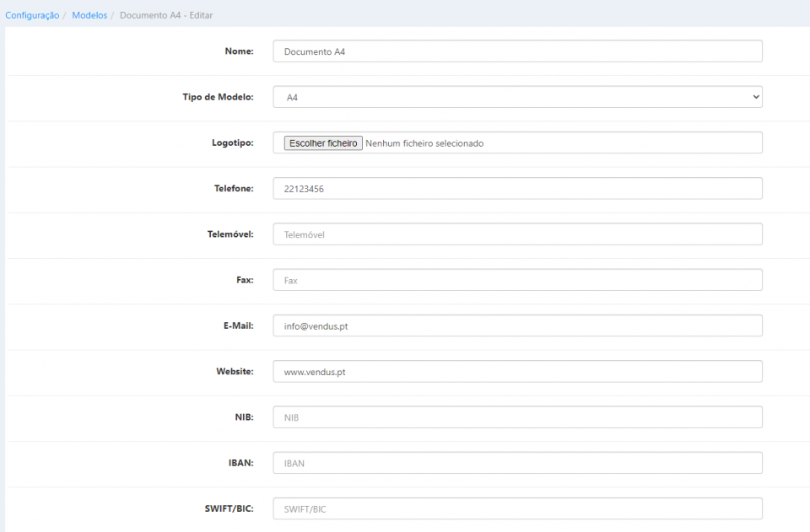
Task: Focus the SWIFT/BIC input field
Action: click(517, 508)
